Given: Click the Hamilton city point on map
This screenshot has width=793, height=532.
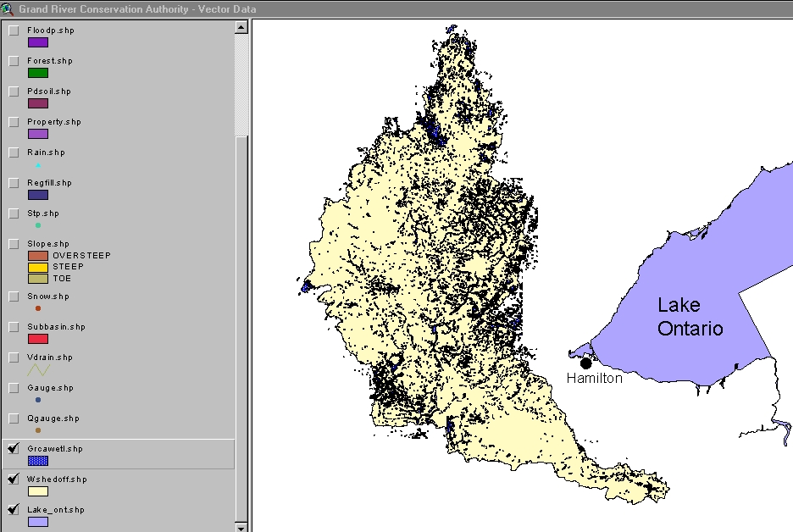Looking at the screenshot, I should [585, 363].
